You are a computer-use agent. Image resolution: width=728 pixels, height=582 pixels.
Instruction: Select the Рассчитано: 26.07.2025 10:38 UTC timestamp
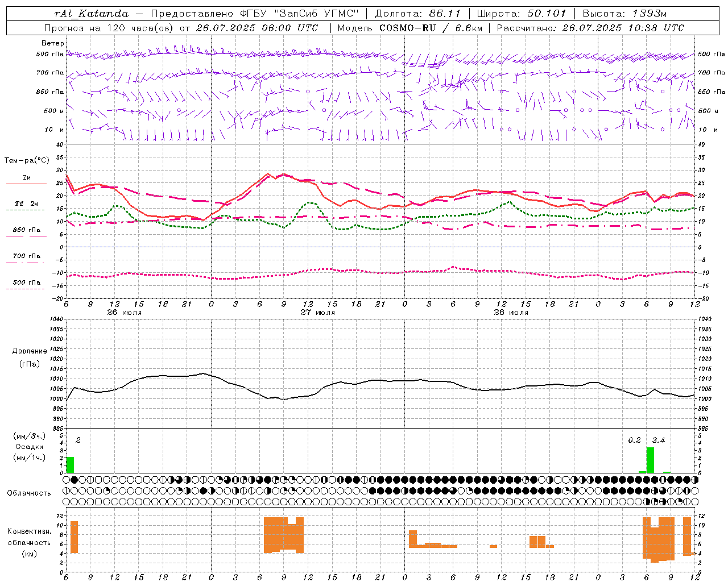(590, 28)
